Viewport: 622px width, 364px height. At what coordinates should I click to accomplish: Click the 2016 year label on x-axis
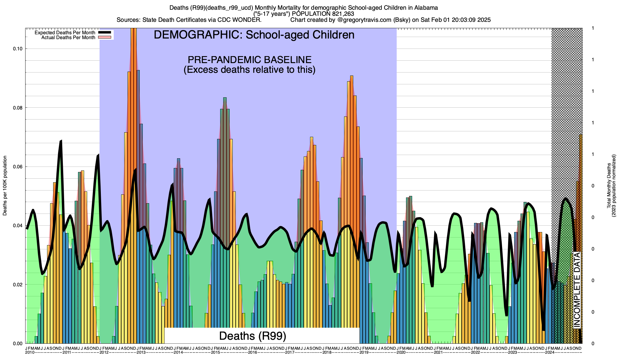pos(253,352)
